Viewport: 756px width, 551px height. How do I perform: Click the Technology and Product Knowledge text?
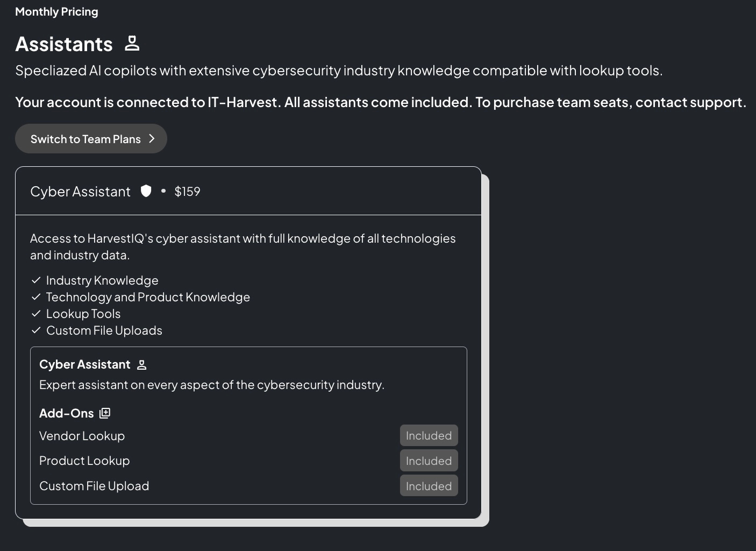pos(148,297)
